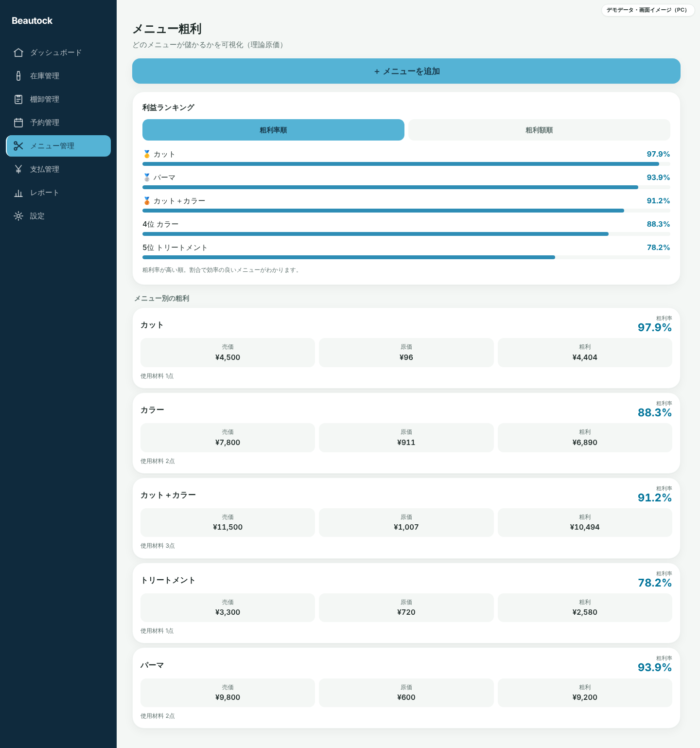Open the カット menu card title
The width and height of the screenshot is (700, 748).
point(152,325)
